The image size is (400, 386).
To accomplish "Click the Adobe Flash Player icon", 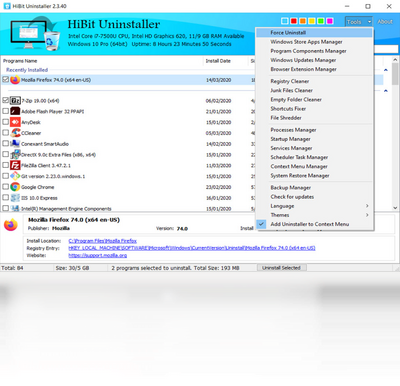I will 15,111.
